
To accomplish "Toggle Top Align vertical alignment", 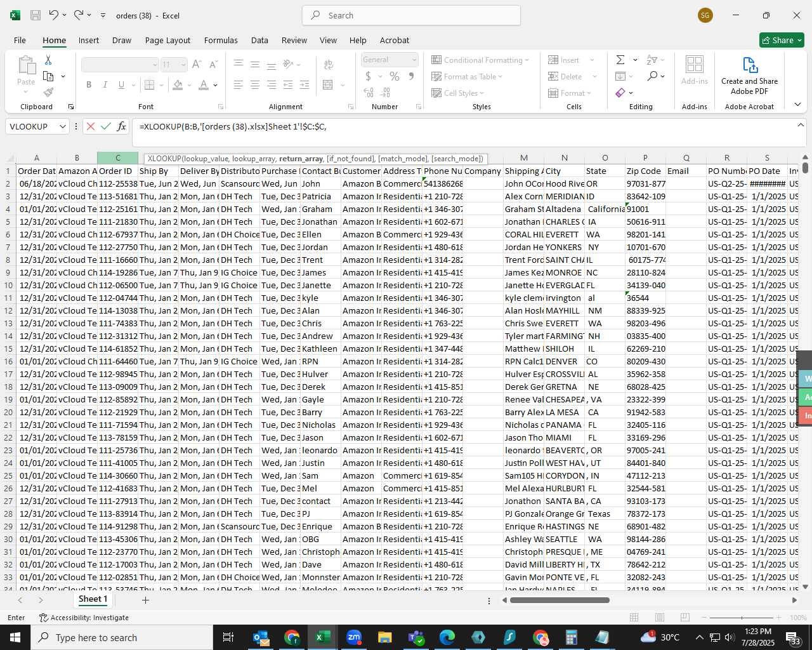I will pos(239,64).
